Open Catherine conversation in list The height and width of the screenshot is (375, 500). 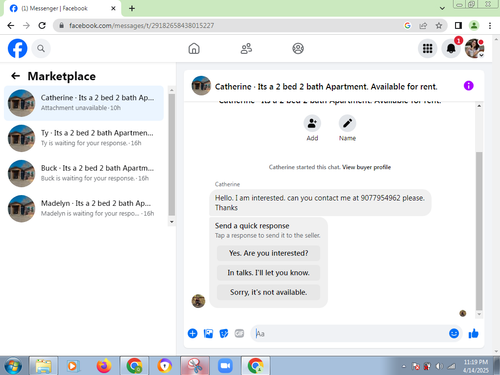pos(84,103)
